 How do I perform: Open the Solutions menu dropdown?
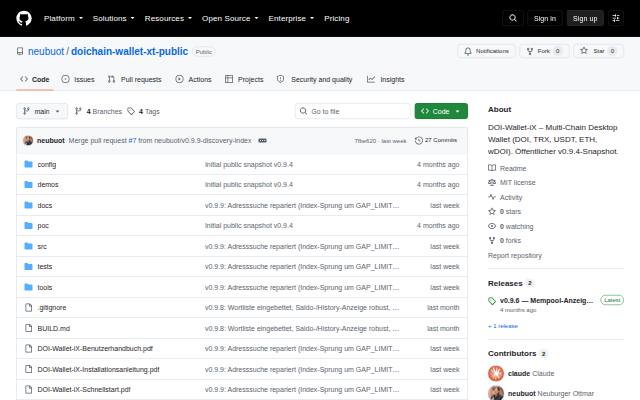pyautogui.click(x=113, y=18)
